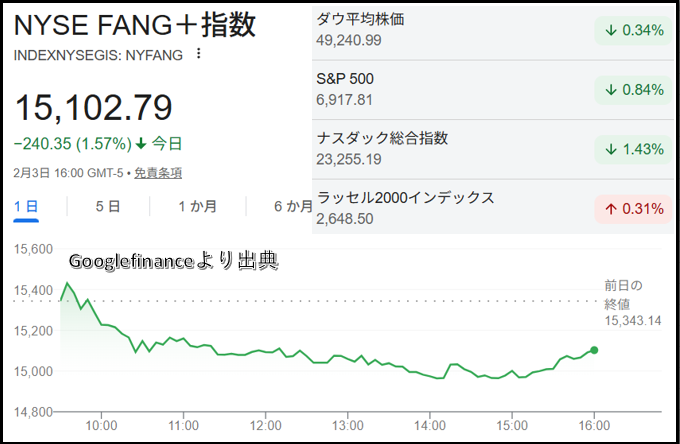Switch to the 6か月 range tab
Screen dimensions: 680x444
292,207
